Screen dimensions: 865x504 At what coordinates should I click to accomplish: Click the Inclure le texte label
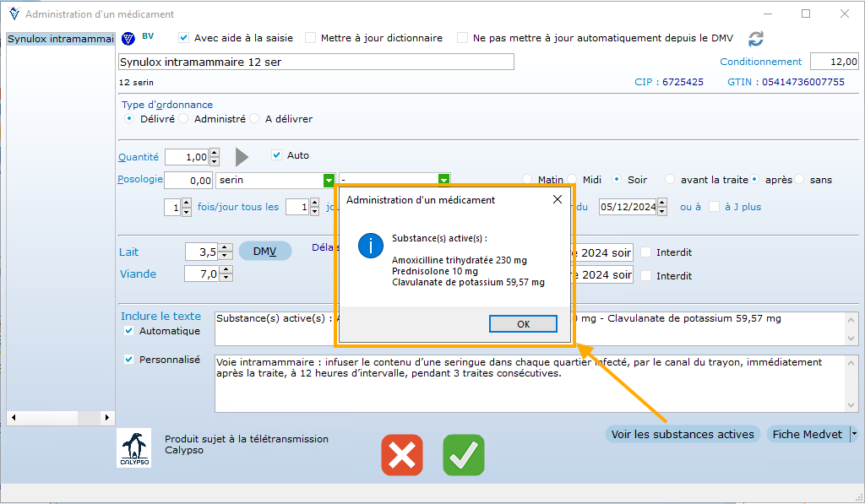click(161, 316)
